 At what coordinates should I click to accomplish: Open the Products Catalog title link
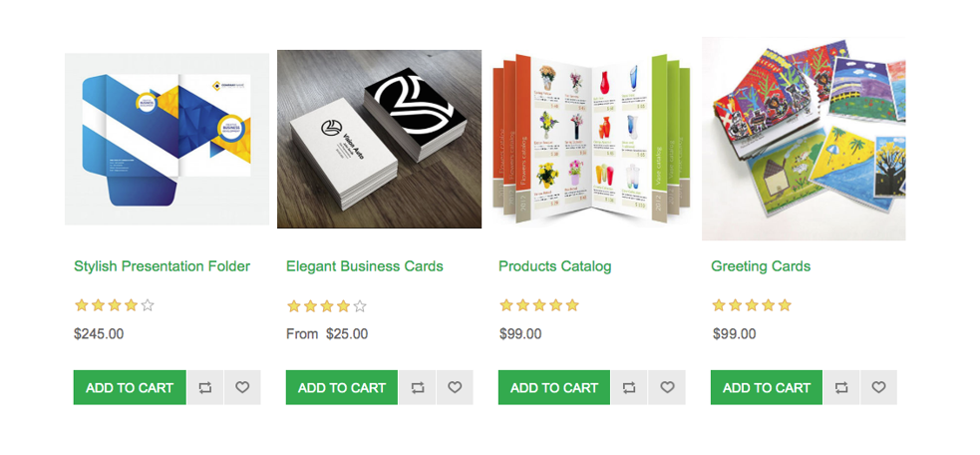point(555,266)
